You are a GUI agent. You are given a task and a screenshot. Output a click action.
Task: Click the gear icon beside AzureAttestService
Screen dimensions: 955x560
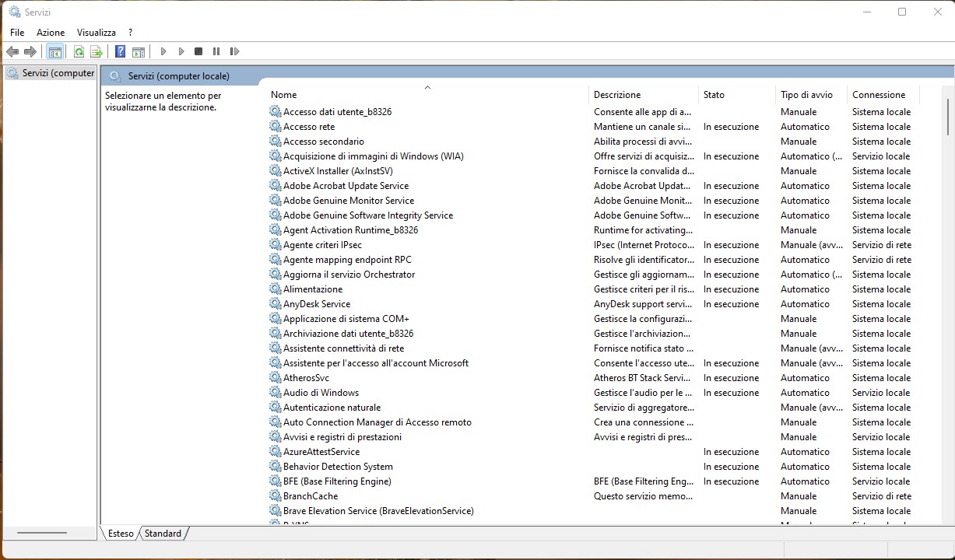point(275,452)
